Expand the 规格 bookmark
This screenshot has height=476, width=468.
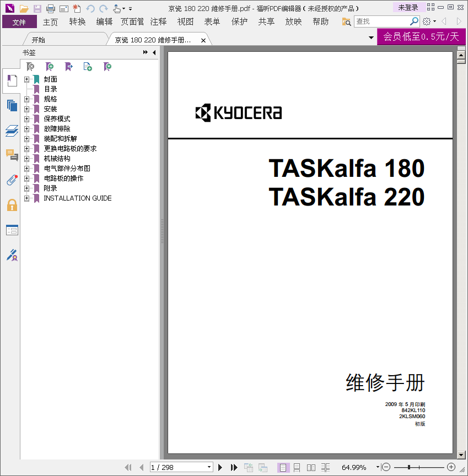click(26, 99)
